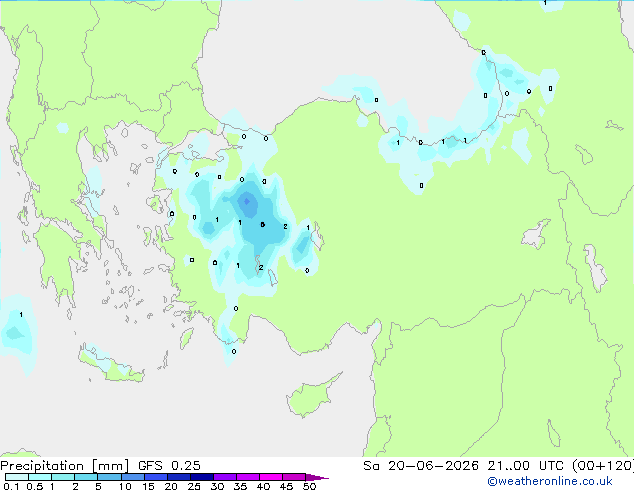Click the 30 legend scale label
This screenshot has width=634, height=490.
pos(217,486)
